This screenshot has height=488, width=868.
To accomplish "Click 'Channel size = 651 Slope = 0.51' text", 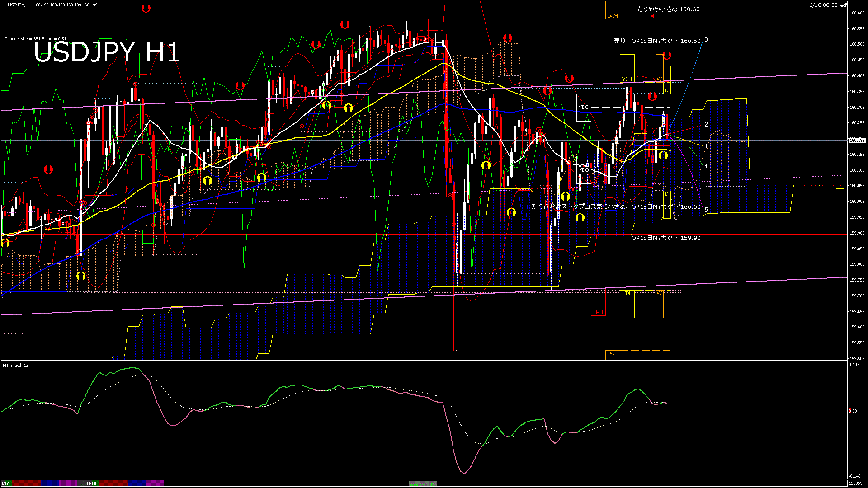I will [35, 39].
